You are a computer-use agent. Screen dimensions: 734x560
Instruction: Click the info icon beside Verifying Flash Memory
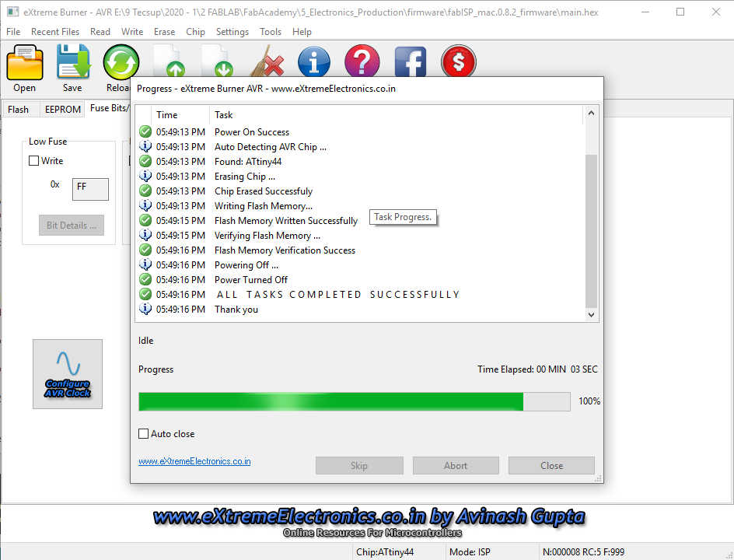[x=145, y=235]
